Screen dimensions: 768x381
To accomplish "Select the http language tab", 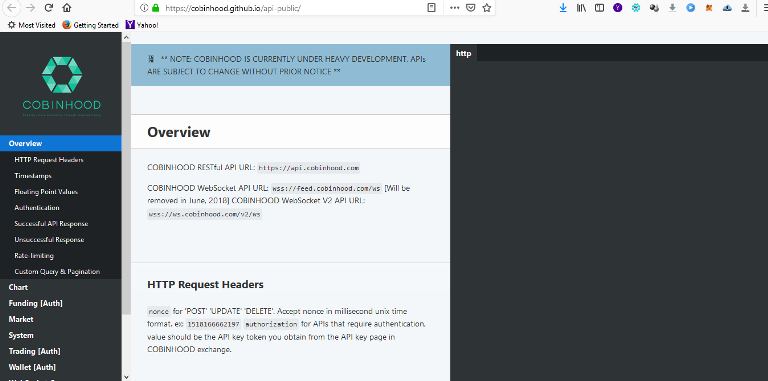I will pos(463,53).
